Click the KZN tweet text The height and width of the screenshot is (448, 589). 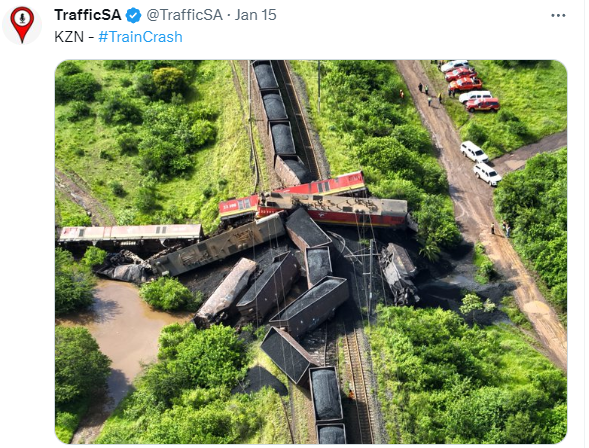click(69, 37)
